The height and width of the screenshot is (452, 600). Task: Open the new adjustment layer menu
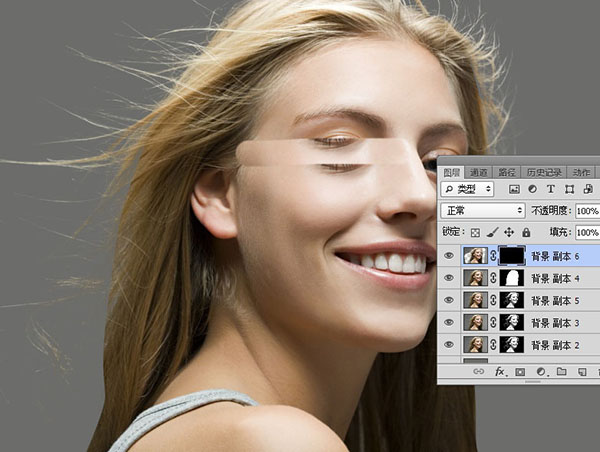[x=541, y=371]
